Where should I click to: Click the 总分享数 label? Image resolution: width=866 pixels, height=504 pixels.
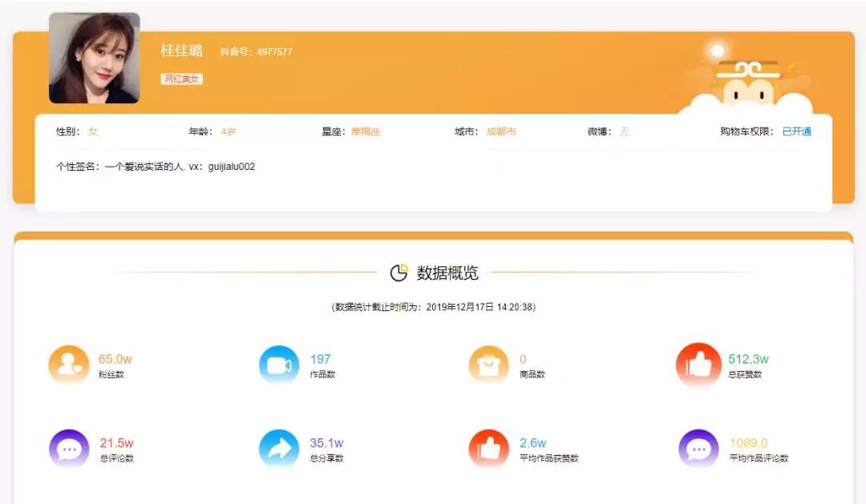coord(326,458)
